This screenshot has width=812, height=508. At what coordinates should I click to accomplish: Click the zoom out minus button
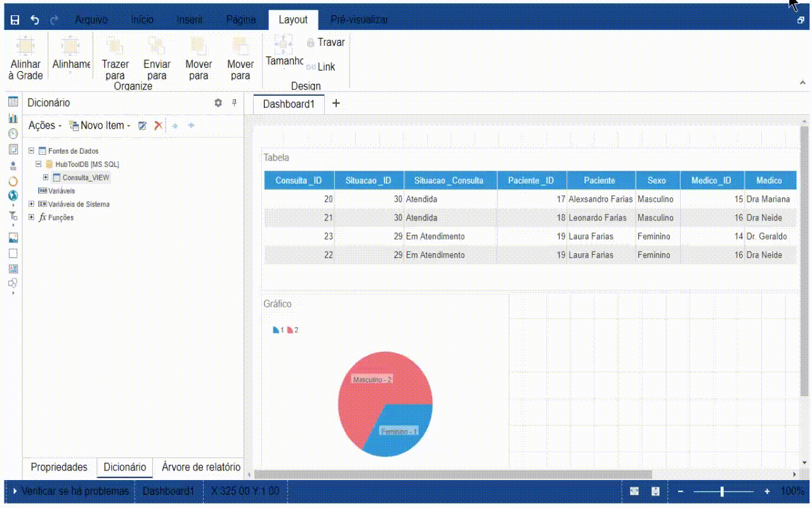tap(681, 491)
